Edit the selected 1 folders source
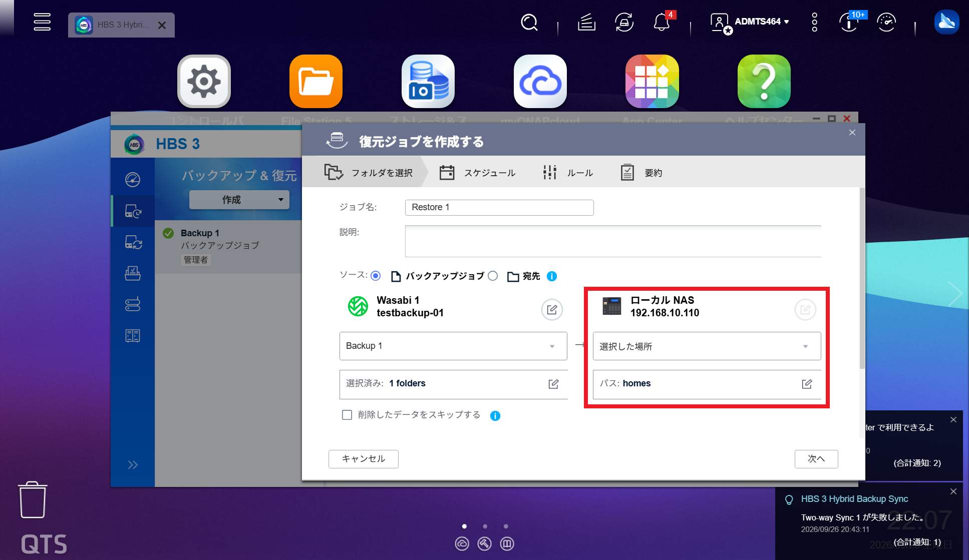969x560 pixels. click(x=553, y=384)
